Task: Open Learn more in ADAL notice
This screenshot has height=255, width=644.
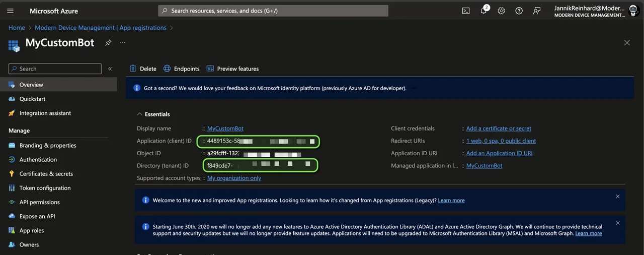Action: 589,233
